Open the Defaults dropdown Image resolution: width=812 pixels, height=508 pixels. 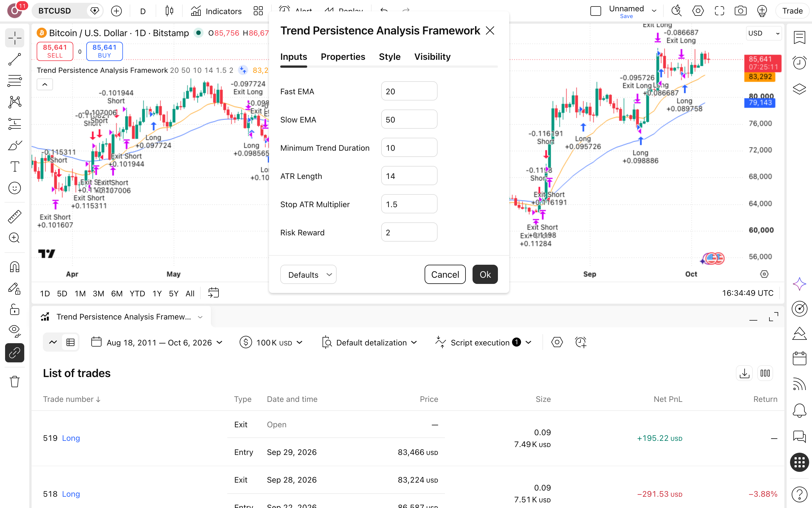click(308, 275)
